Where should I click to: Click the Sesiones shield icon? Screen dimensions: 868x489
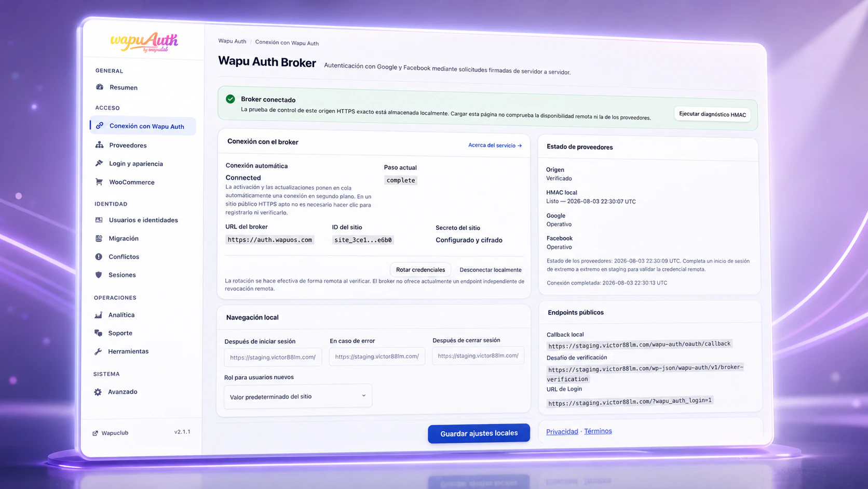[99, 274]
